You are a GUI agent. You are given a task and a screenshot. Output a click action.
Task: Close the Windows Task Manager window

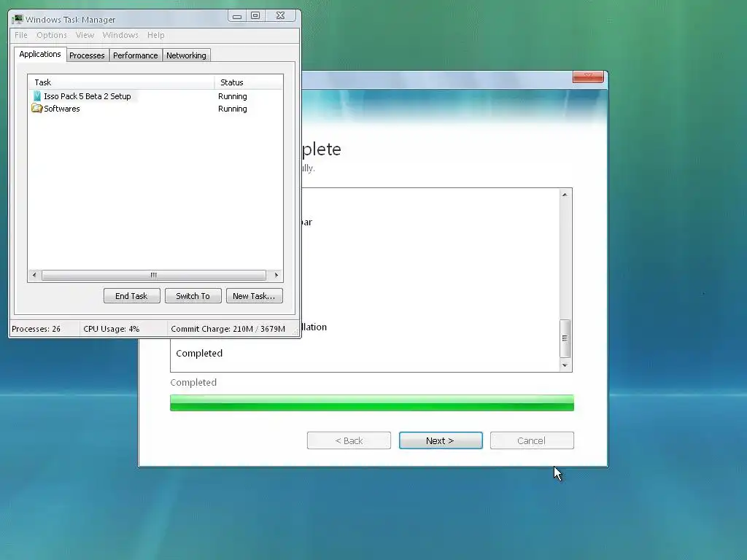click(x=281, y=16)
